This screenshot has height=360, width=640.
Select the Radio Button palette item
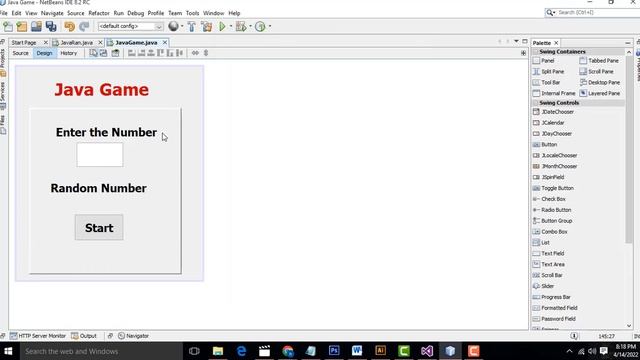click(552, 210)
